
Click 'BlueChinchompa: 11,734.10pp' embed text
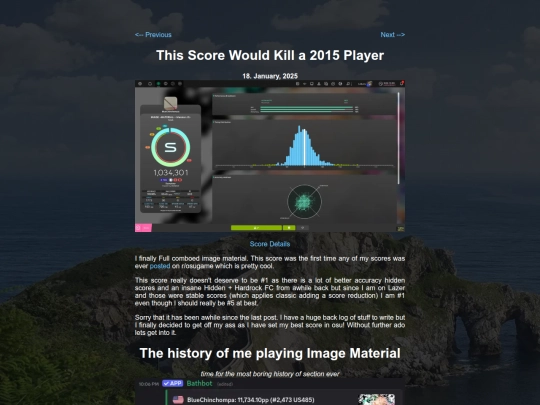251,400
